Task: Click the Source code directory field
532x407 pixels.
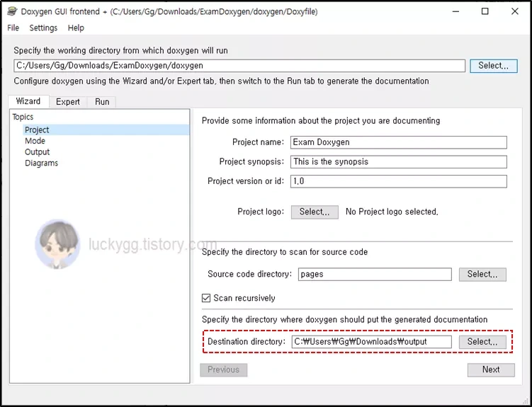Action: 375,274
